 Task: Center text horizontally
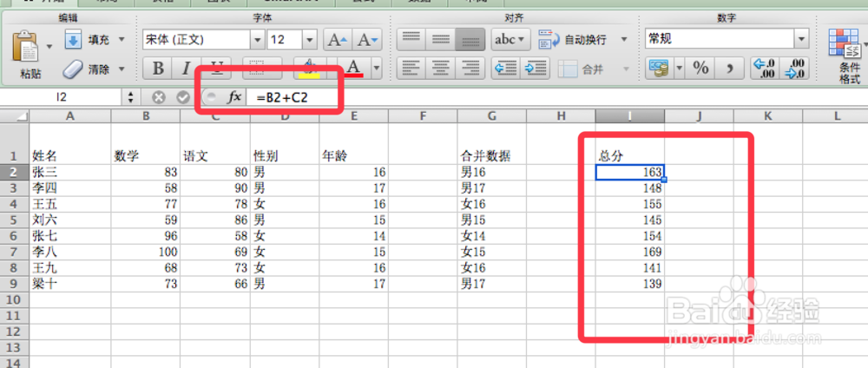pyautogui.click(x=441, y=69)
